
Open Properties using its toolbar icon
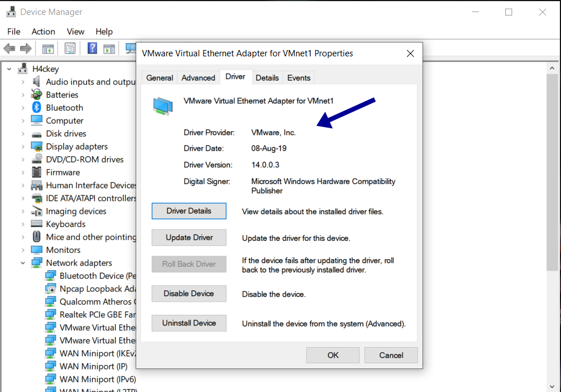(x=70, y=48)
